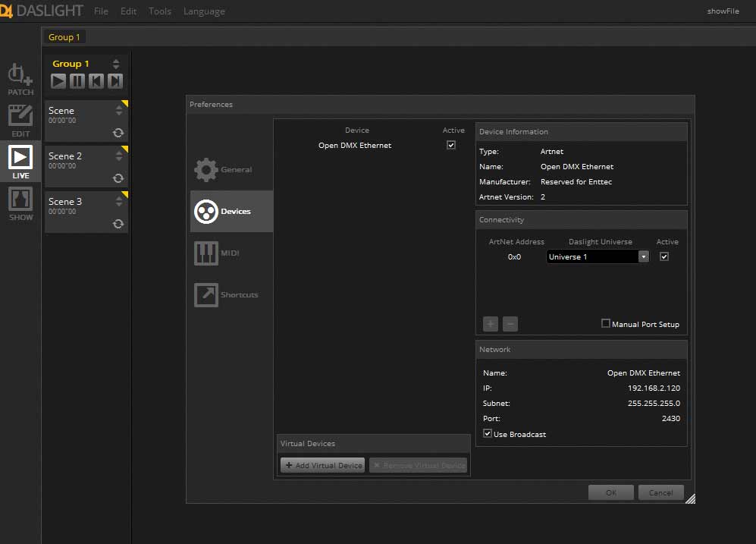Pause Group 1 playback

77,81
